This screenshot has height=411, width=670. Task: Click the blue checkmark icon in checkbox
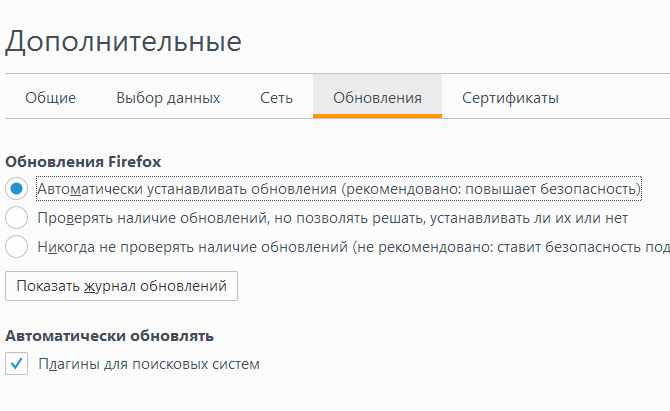pos(17,364)
